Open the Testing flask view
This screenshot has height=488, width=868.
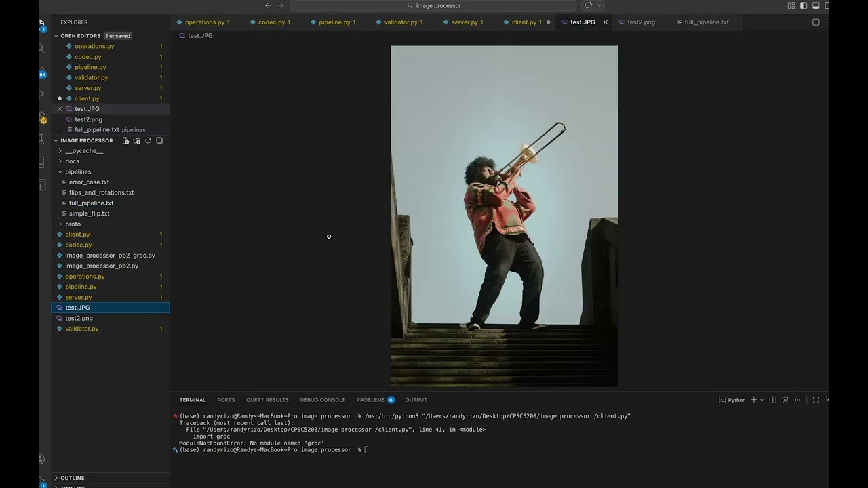[41, 139]
